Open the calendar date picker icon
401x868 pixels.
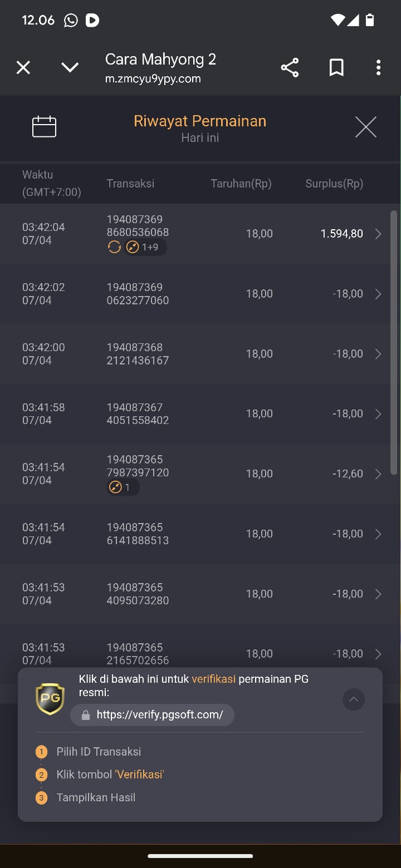pos(44,127)
